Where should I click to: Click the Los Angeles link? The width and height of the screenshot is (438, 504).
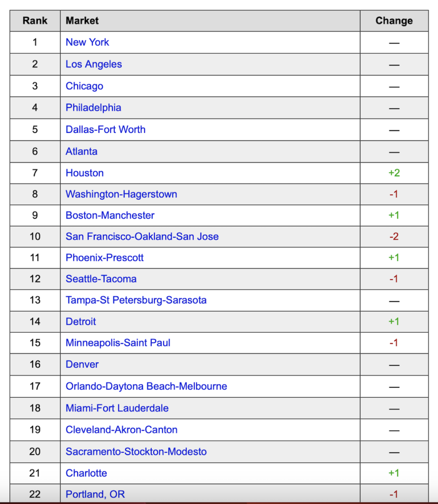(x=94, y=64)
